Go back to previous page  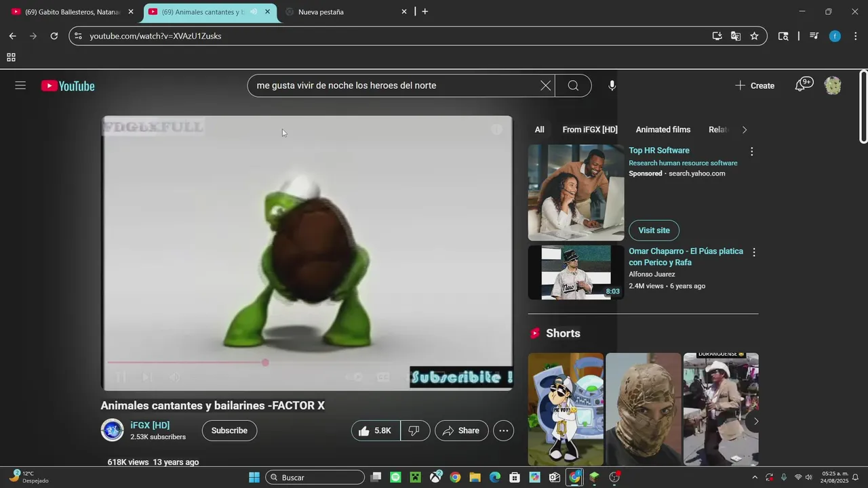click(x=12, y=36)
